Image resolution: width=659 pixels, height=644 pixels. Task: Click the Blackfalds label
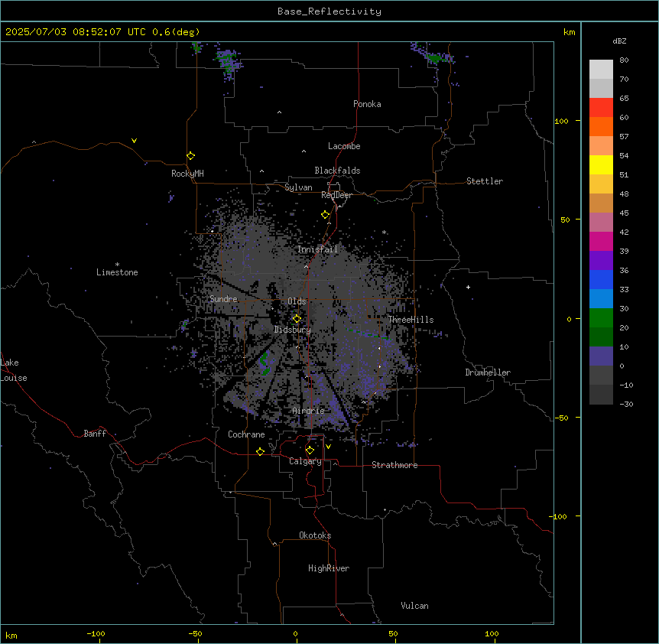tap(337, 171)
